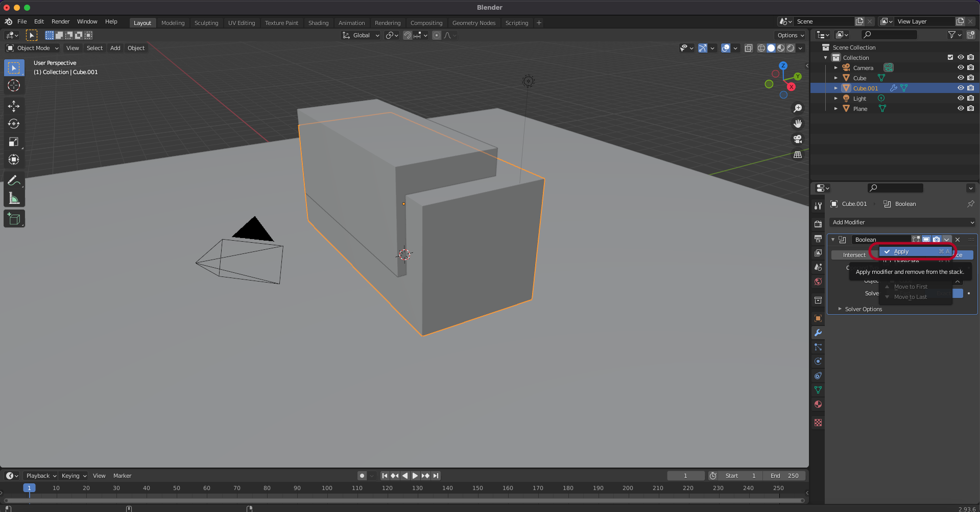The image size is (980, 512).
Task: Select the Transform tool
Action: 14,159
